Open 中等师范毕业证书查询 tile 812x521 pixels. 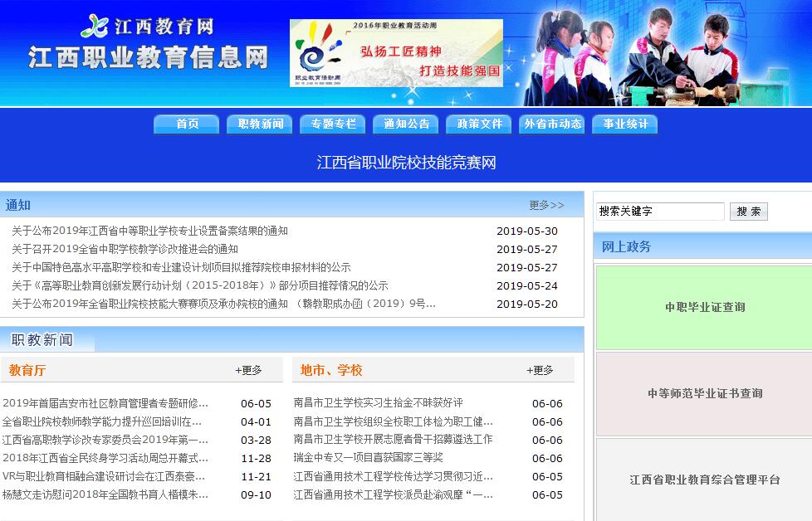(x=704, y=393)
